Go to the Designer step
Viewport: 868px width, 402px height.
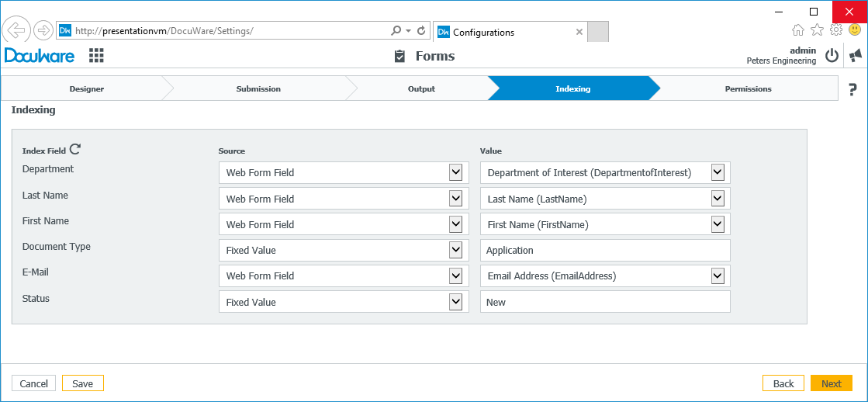86,88
